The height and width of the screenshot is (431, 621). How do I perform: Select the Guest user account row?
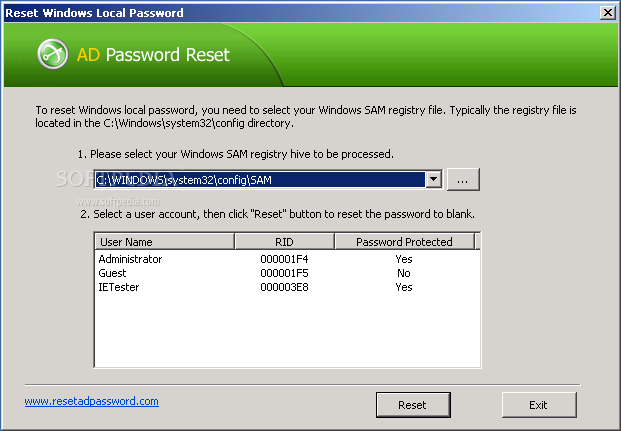coord(287,273)
